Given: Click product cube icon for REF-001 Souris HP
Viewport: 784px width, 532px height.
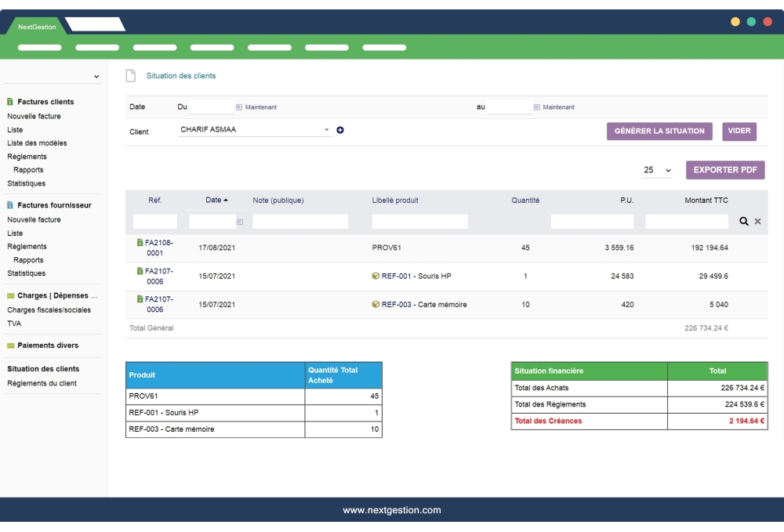Looking at the screenshot, I should (376, 277).
